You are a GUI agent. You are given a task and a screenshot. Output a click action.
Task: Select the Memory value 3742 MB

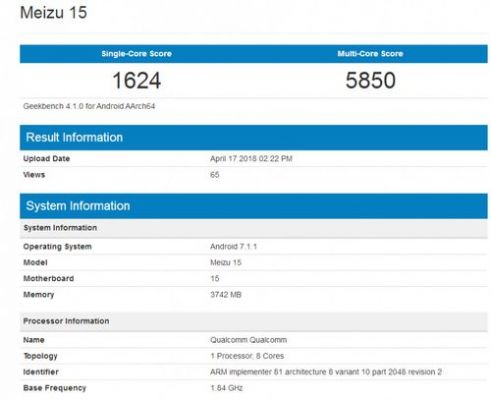click(226, 295)
